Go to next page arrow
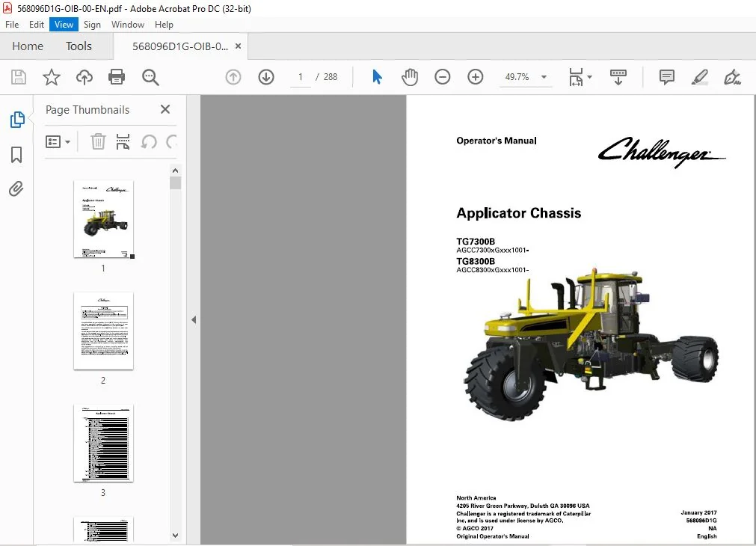This screenshot has width=756, height=546. 266,77
